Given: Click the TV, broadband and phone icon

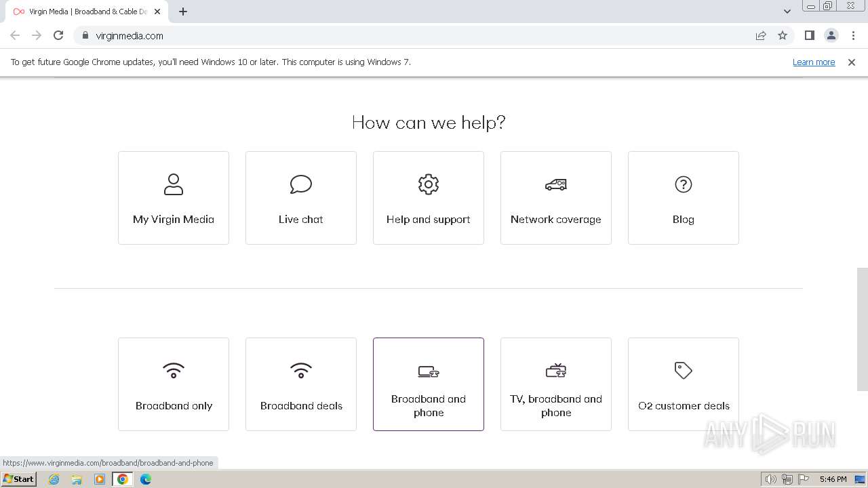Looking at the screenshot, I should (x=556, y=370).
